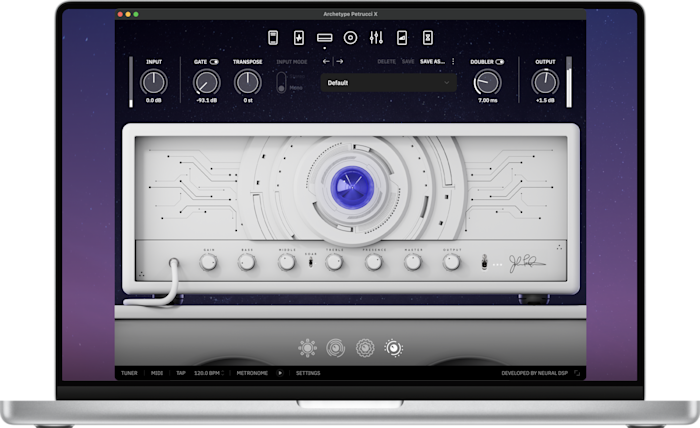Click the Gate threshold knob

[x=207, y=82]
